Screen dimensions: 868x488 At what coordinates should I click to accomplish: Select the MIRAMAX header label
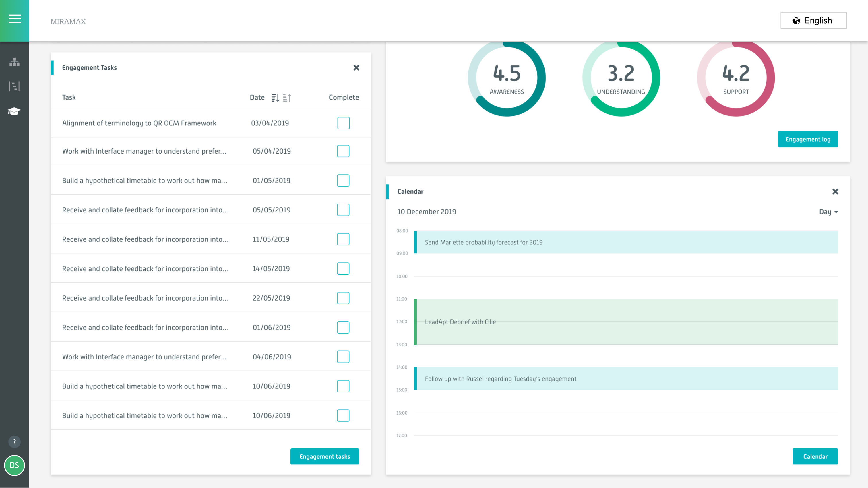(x=68, y=22)
